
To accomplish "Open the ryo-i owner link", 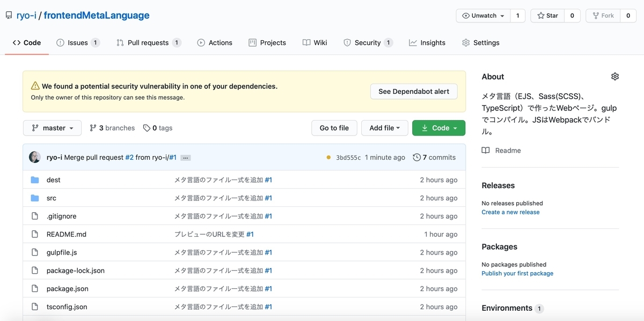I will click(26, 16).
